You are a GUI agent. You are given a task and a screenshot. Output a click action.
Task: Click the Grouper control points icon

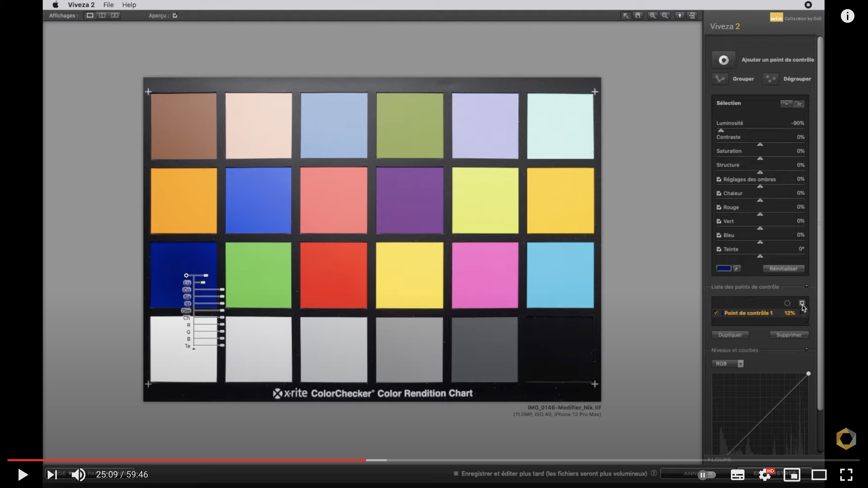point(720,79)
